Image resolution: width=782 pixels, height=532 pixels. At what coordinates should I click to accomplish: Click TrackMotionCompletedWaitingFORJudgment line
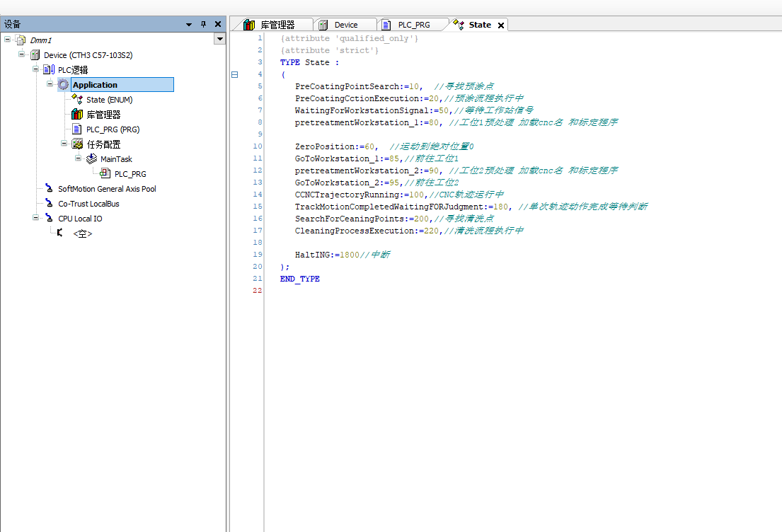(x=471, y=206)
